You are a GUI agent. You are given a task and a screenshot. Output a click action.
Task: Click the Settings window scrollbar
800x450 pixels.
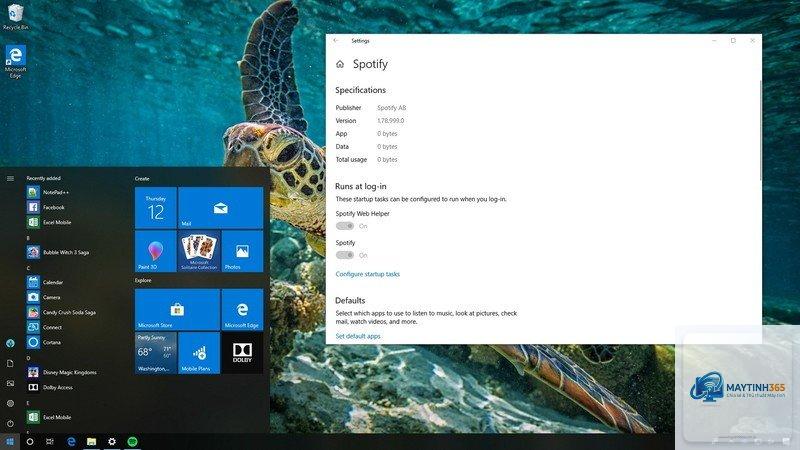pyautogui.click(x=760, y=130)
